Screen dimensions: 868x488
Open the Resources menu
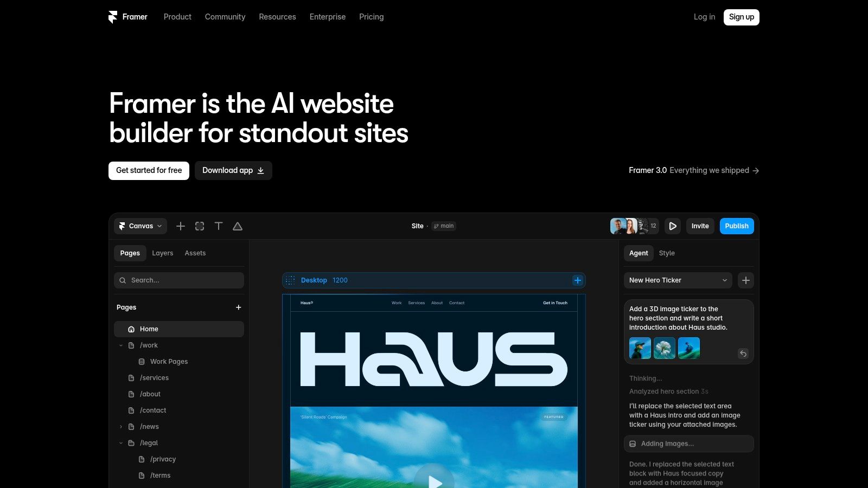[277, 17]
